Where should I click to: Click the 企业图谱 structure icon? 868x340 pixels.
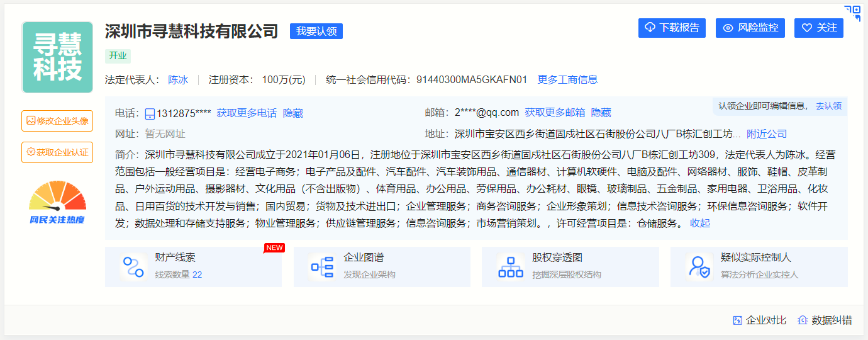[x=322, y=267]
